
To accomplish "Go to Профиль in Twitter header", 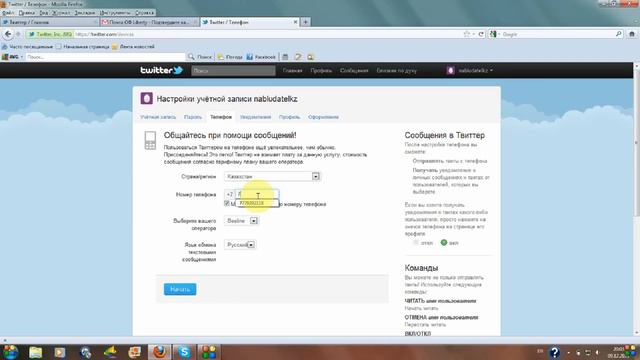I will click(321, 71).
